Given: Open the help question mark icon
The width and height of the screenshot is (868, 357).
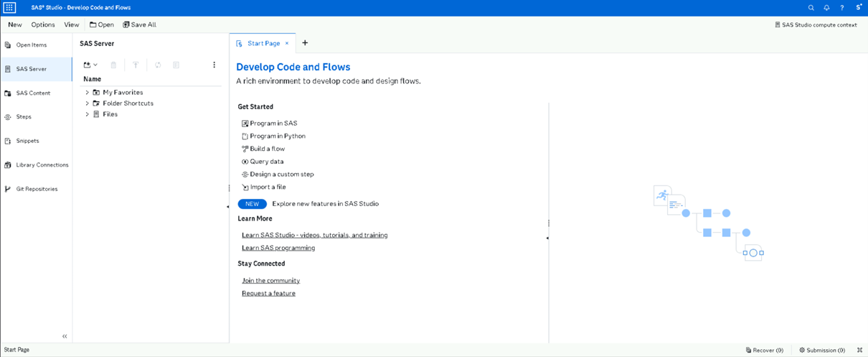Looking at the screenshot, I should [x=842, y=8].
